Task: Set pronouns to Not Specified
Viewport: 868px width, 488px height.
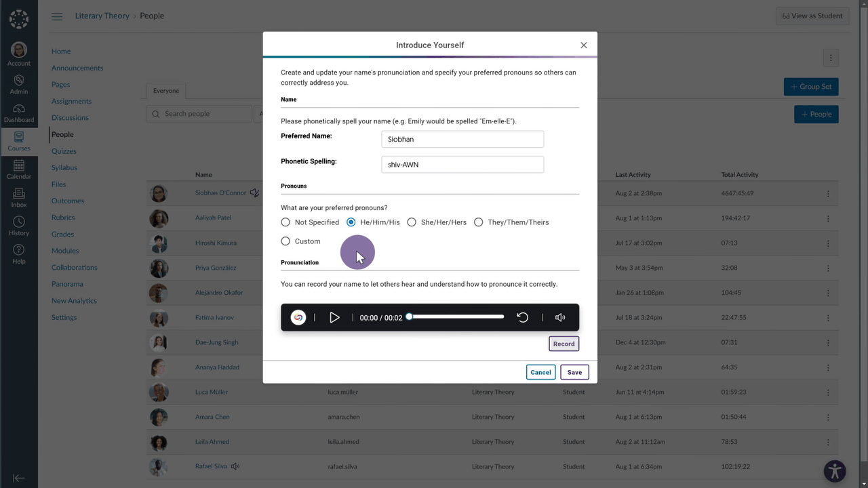Action: point(285,222)
